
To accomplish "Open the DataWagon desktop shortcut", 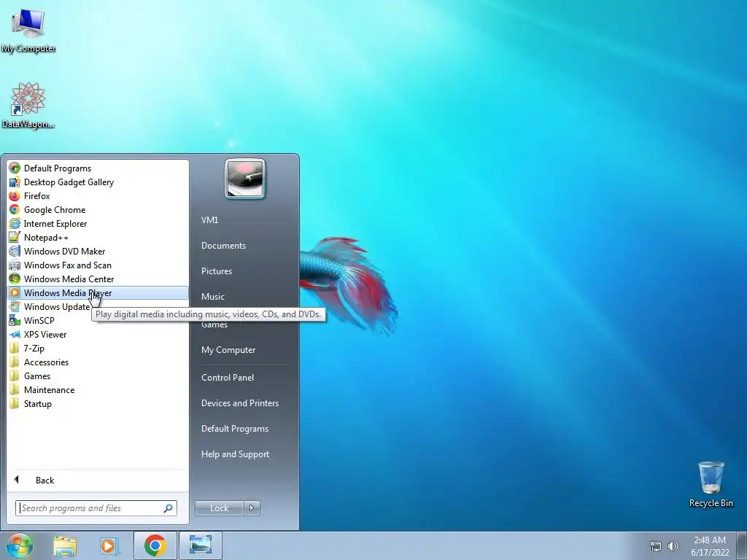I will click(28, 105).
